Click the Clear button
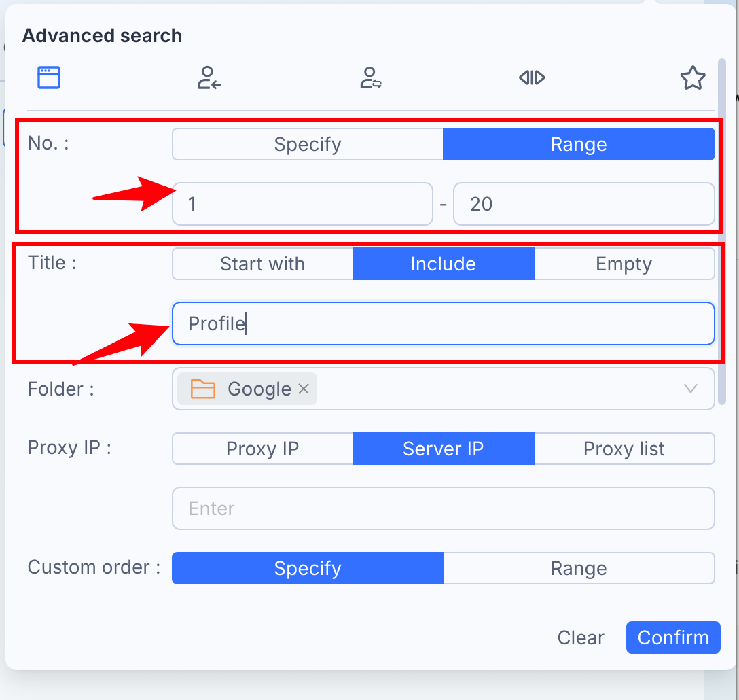The image size is (739, 700). coord(581,637)
